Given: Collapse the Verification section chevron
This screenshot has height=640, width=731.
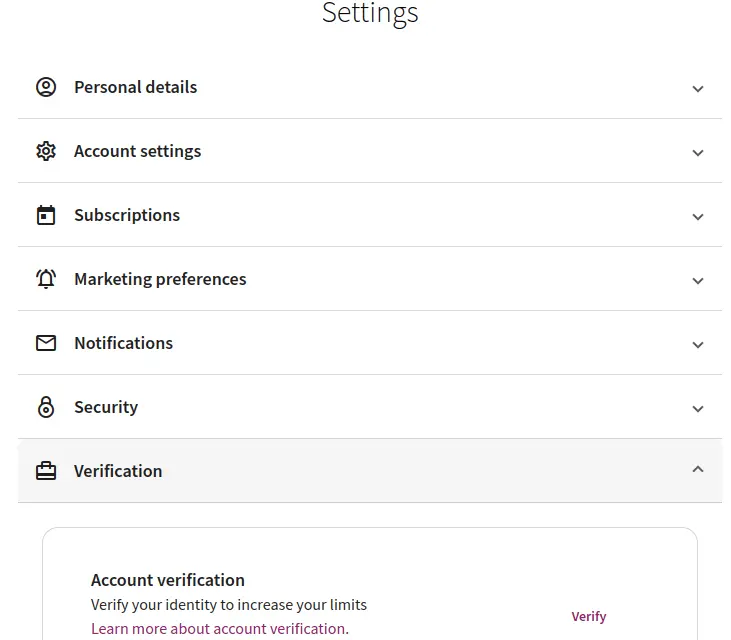Looking at the screenshot, I should tap(698, 470).
